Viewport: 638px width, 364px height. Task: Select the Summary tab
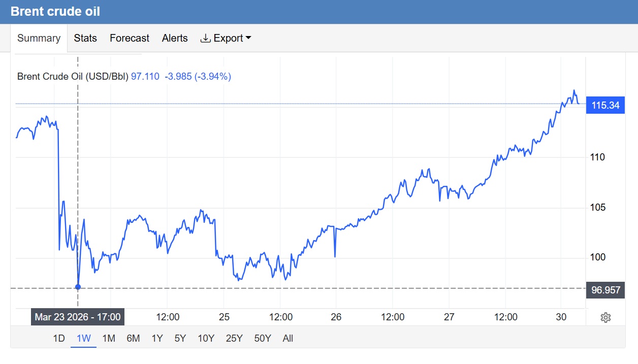[39, 39]
